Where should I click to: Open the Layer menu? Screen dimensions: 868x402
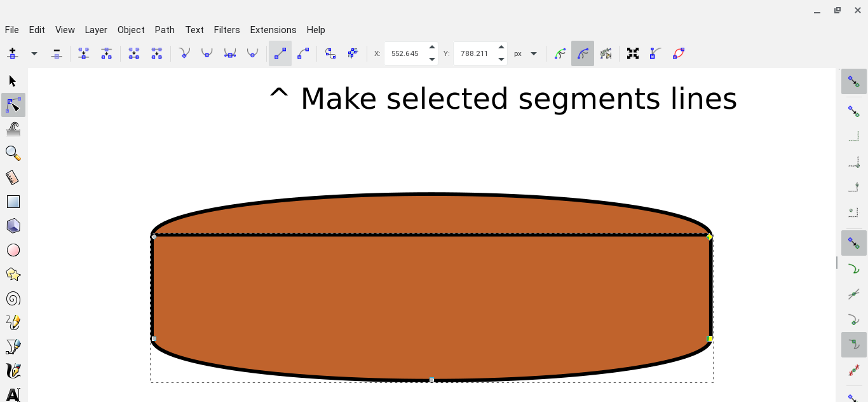(x=96, y=30)
